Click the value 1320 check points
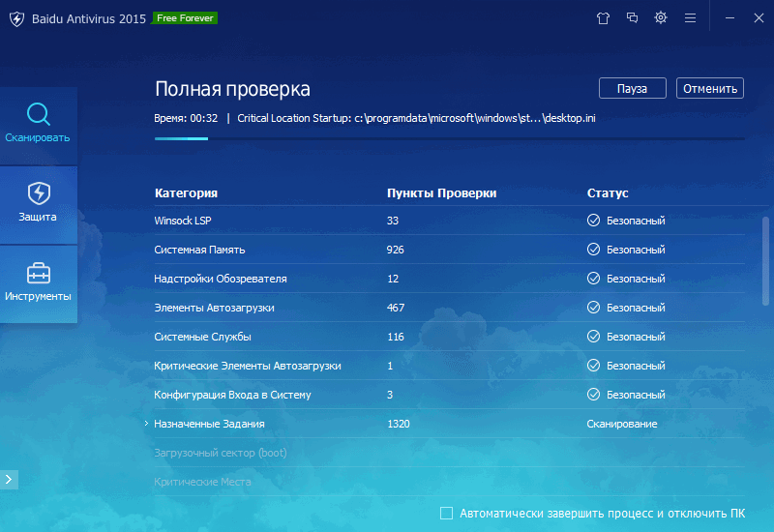 (x=399, y=424)
